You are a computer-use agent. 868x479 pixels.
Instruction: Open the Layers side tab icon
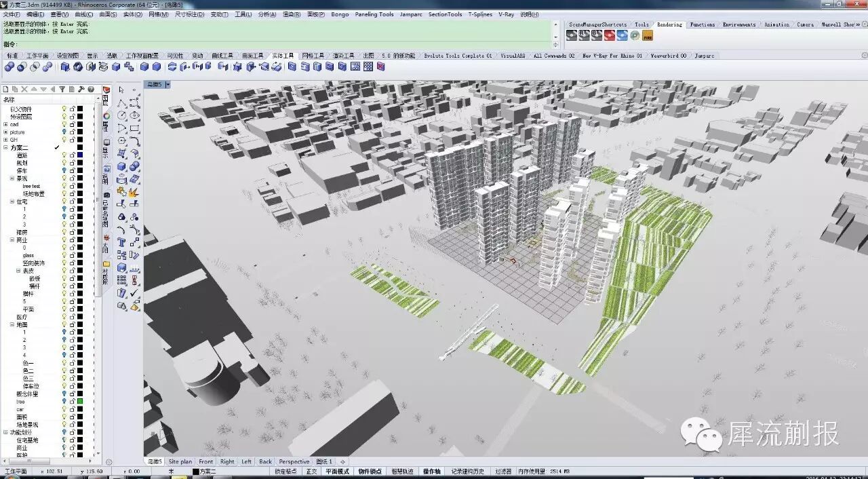click(x=106, y=90)
